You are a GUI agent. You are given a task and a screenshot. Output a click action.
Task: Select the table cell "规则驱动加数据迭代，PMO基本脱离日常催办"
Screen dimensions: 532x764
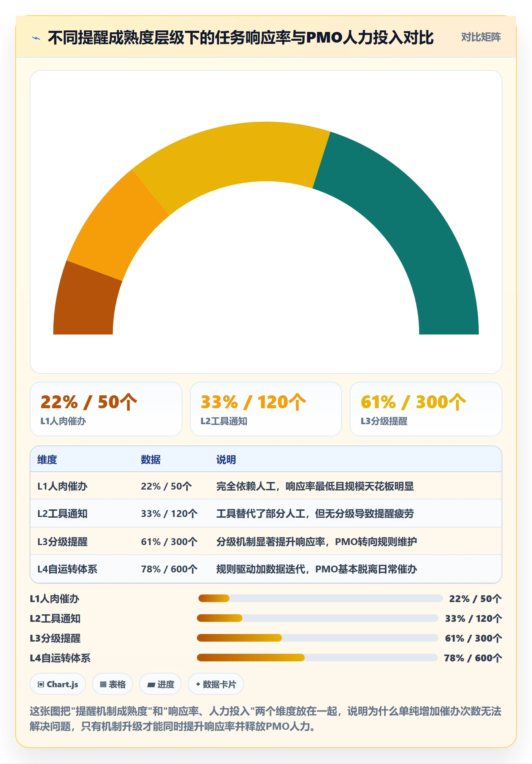point(317,569)
